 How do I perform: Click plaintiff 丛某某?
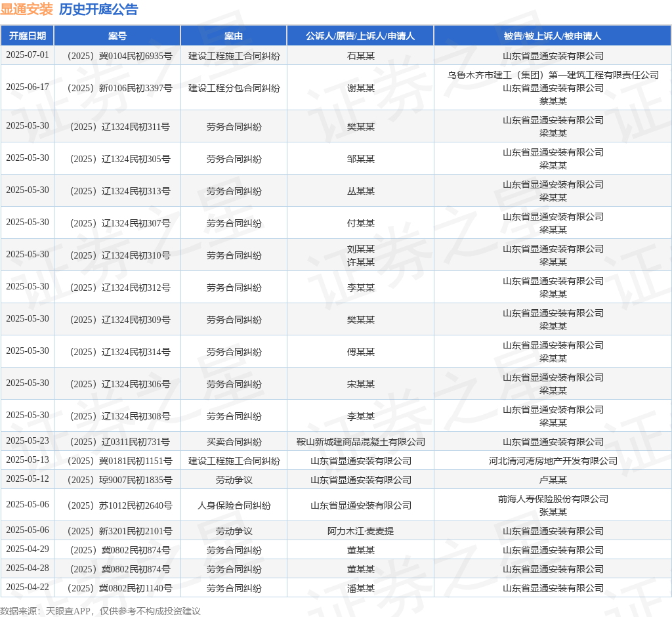360,191
